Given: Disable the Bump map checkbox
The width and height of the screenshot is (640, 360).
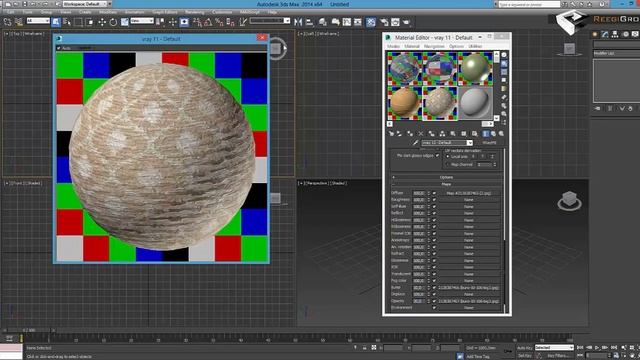Looking at the screenshot, I should pos(434,288).
